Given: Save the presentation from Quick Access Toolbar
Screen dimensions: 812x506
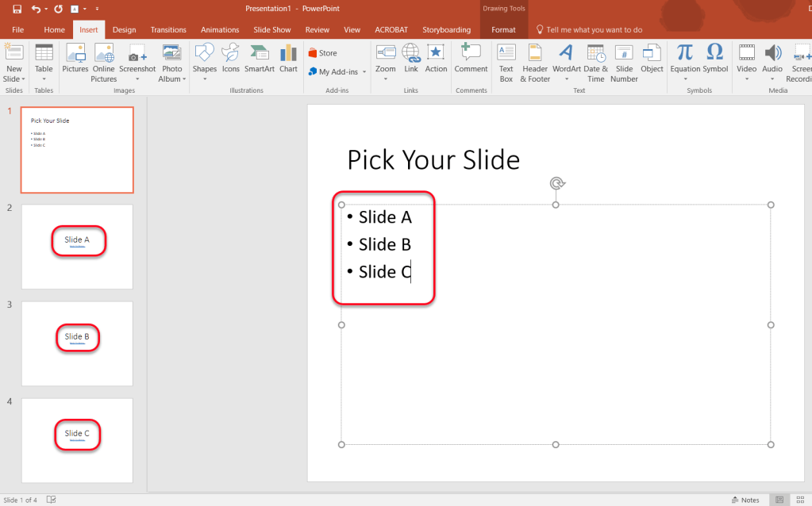Looking at the screenshot, I should pos(16,8).
